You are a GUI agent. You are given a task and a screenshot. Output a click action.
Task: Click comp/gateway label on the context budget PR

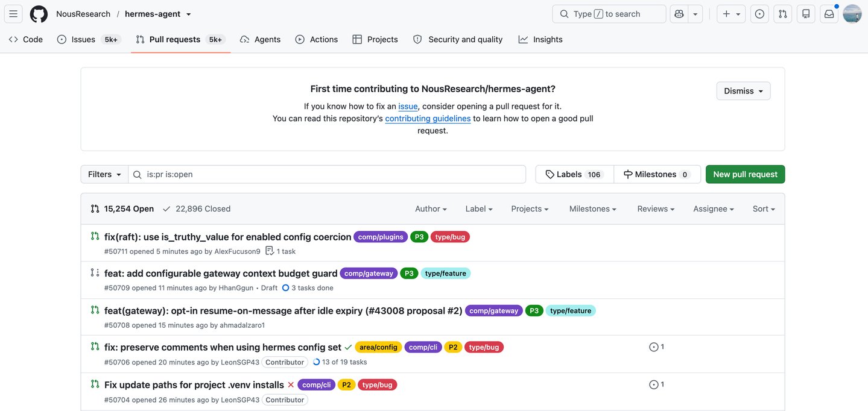coord(369,274)
